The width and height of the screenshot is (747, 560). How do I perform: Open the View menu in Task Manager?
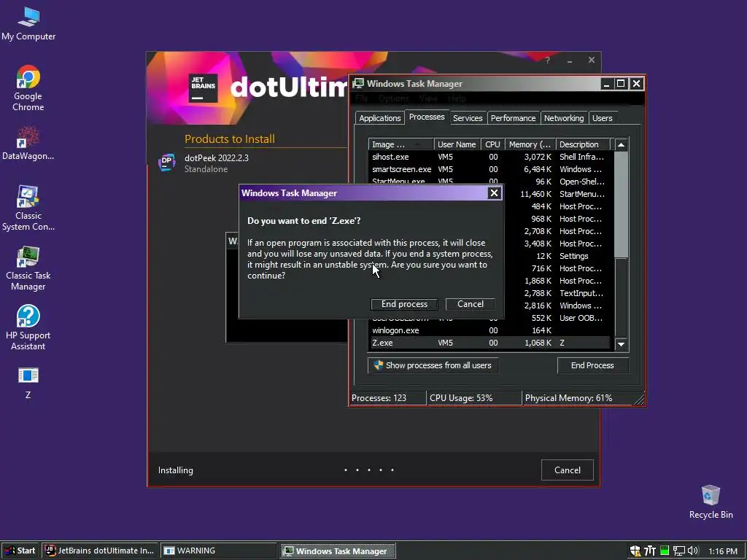tap(428, 98)
